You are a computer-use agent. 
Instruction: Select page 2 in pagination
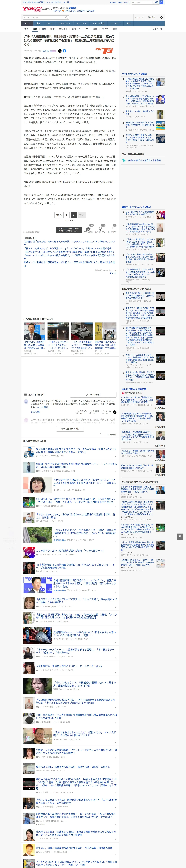point(74,215)
